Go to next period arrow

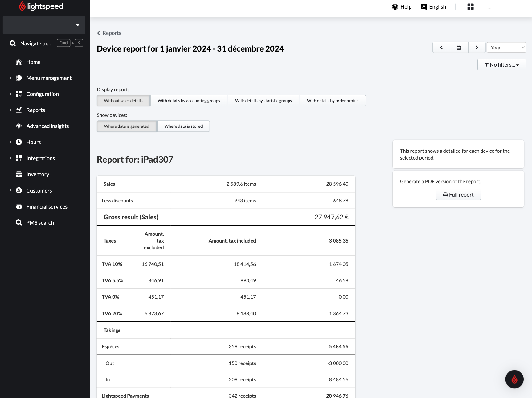click(x=477, y=48)
